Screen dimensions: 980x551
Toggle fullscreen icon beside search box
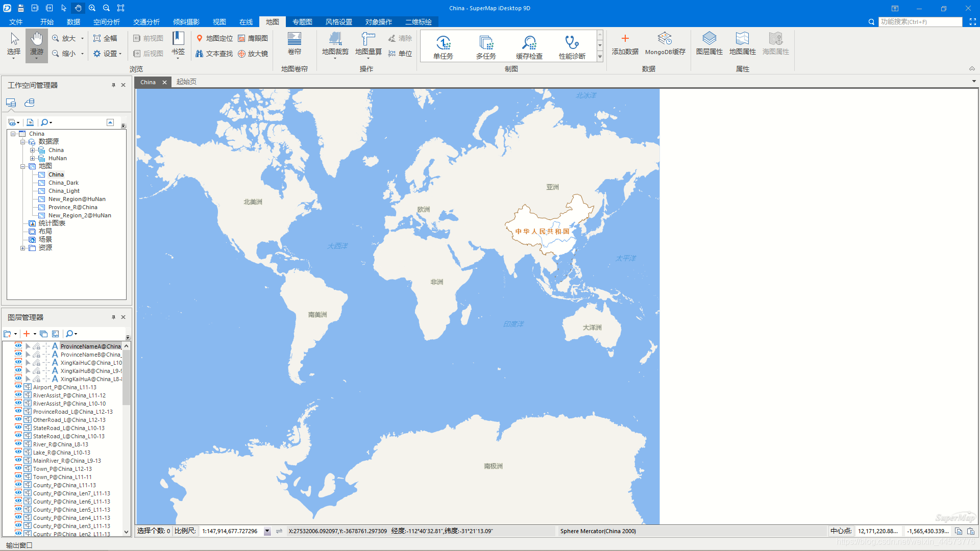972,22
